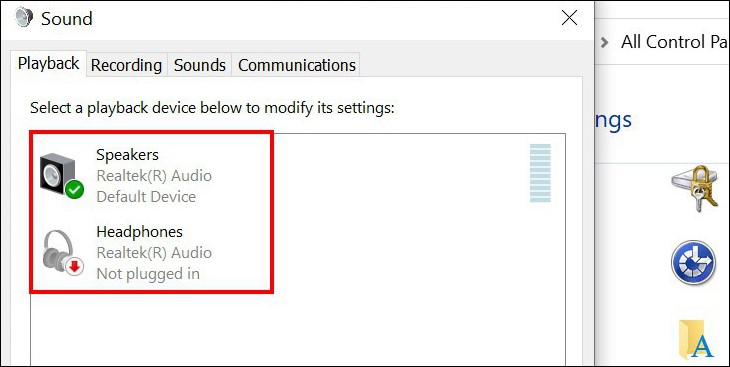The image size is (730, 367).
Task: Switch to the Recording tab
Action: click(126, 65)
